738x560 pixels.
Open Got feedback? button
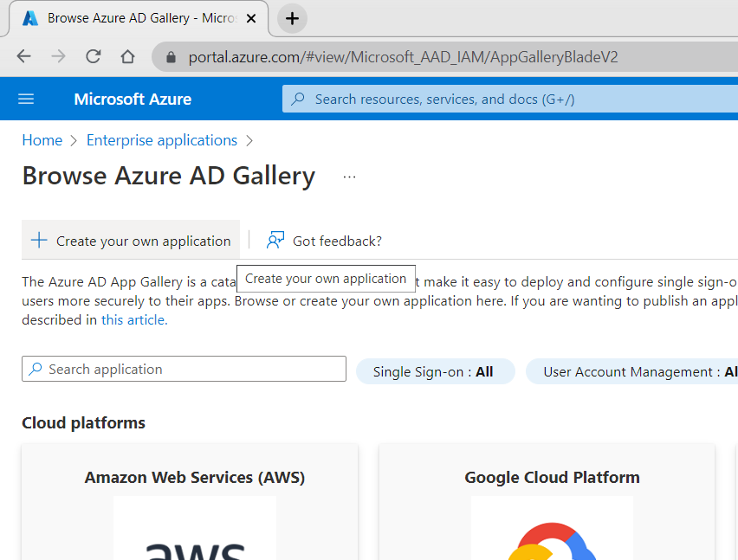(324, 241)
